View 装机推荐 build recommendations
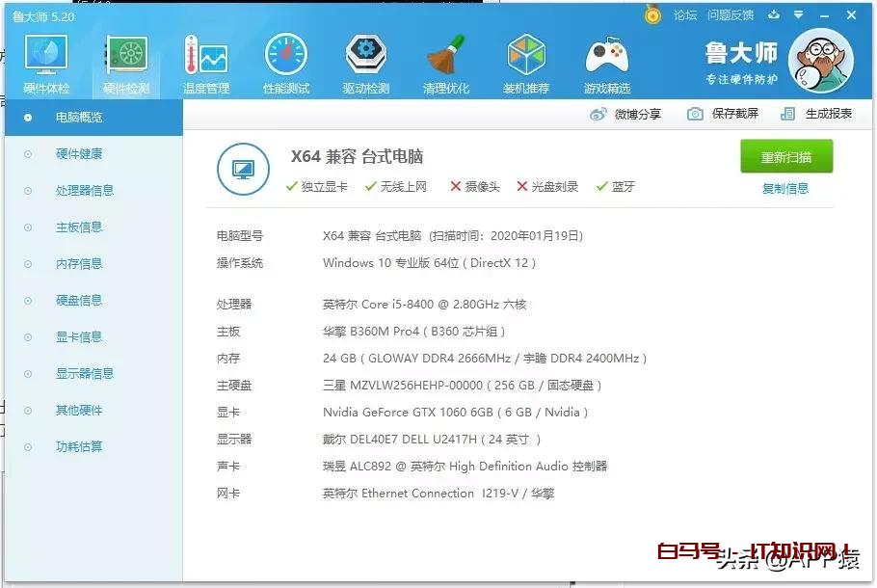 (x=526, y=60)
